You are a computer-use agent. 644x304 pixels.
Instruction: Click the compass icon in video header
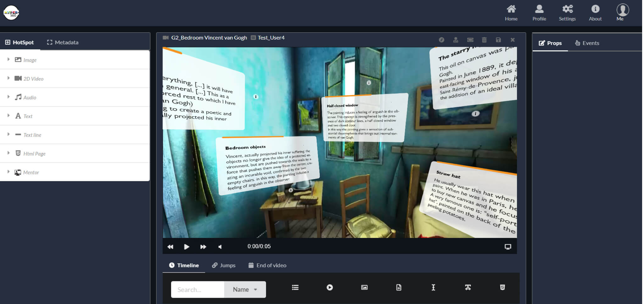[x=441, y=40]
